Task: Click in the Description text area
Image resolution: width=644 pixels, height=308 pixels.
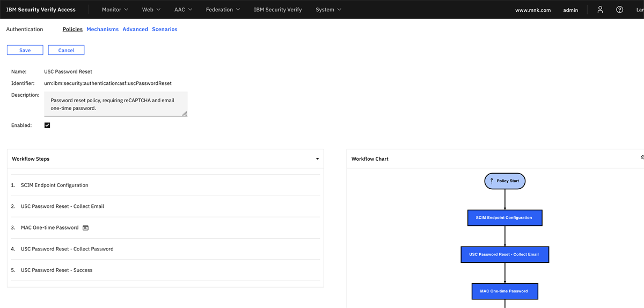Action: pyautogui.click(x=115, y=104)
